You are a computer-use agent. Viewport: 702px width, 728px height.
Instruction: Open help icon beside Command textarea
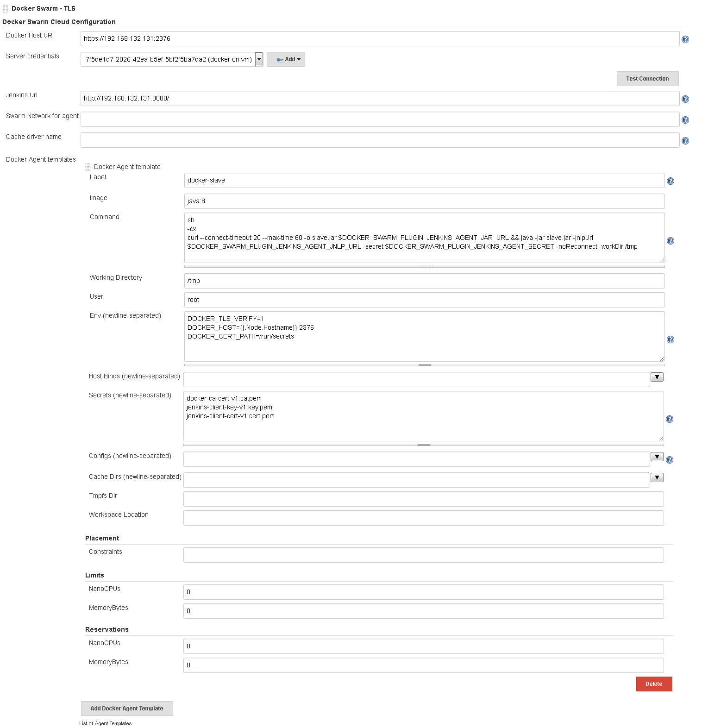click(670, 241)
